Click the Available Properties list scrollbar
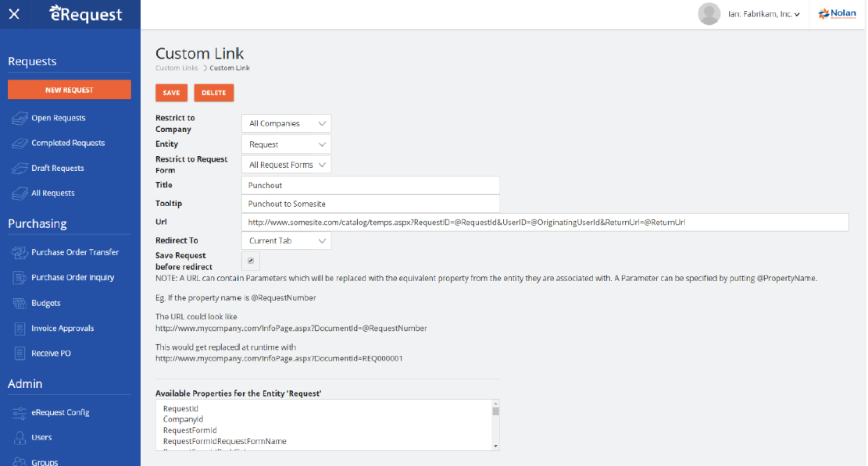 pyautogui.click(x=495, y=425)
